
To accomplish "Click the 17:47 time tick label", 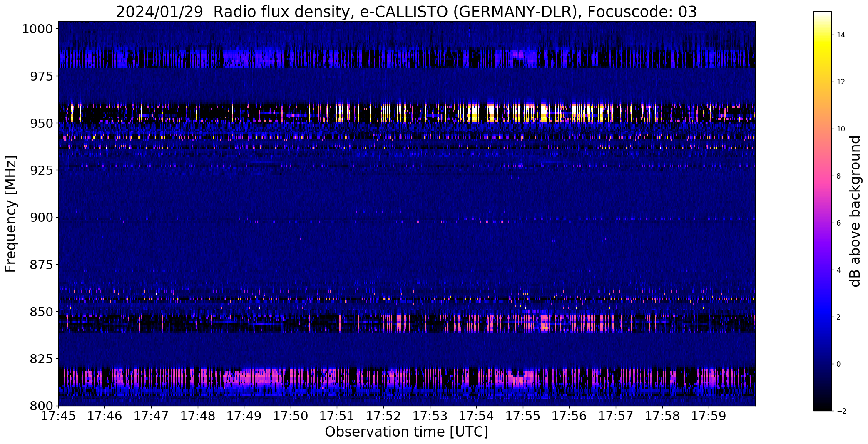I will (151, 416).
